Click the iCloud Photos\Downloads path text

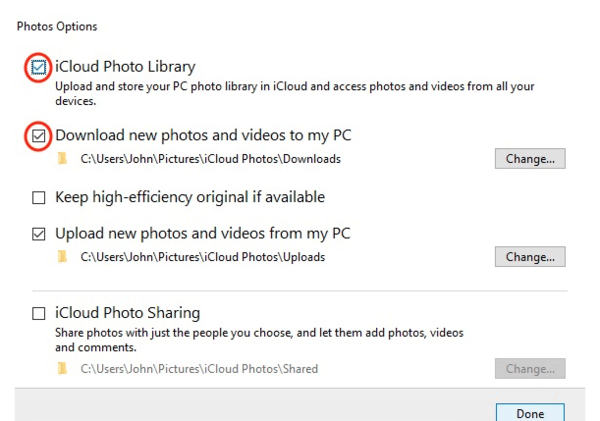(210, 159)
